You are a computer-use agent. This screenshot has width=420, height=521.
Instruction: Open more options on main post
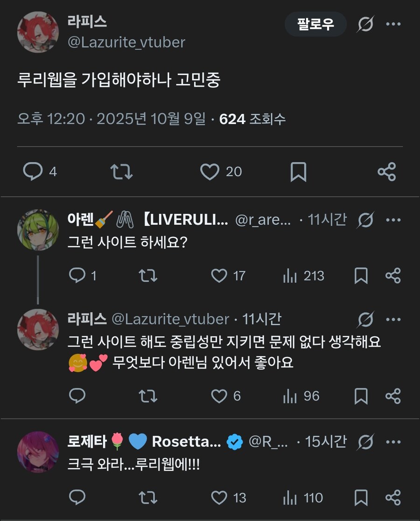(393, 24)
